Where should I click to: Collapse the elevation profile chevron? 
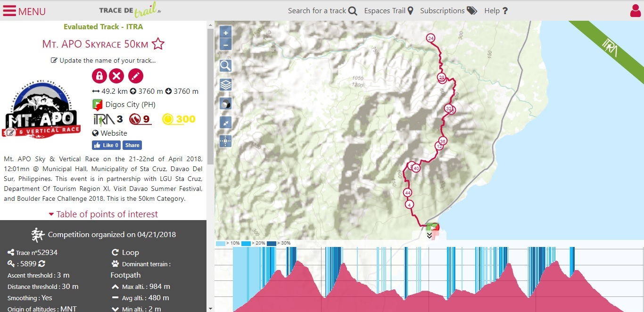tap(429, 236)
